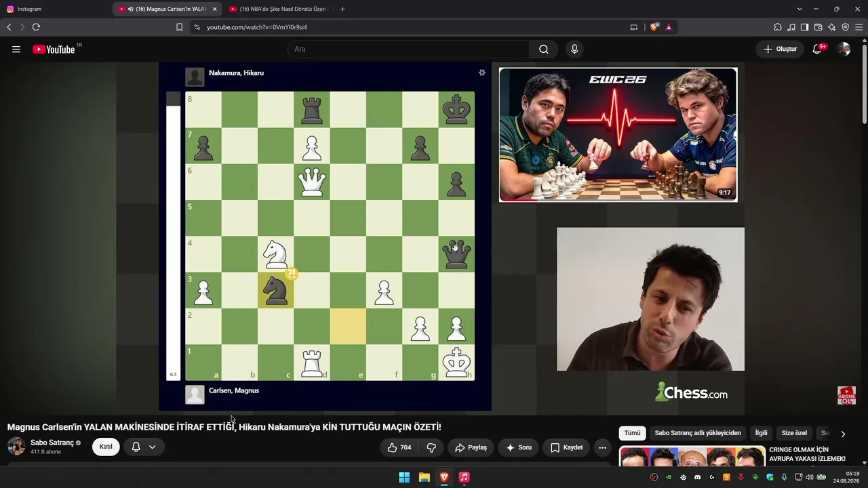Switch to the Instagram tab

pos(56,9)
